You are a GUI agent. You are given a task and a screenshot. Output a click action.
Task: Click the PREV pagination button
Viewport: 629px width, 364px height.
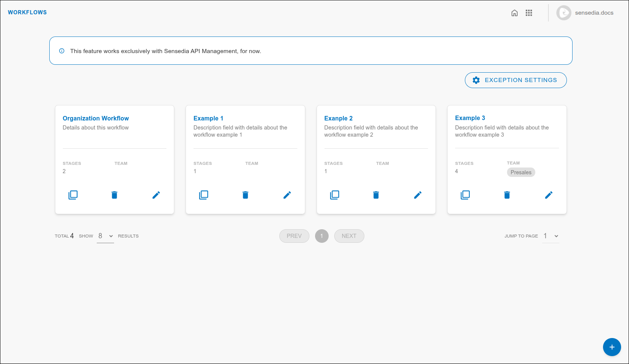pos(294,236)
